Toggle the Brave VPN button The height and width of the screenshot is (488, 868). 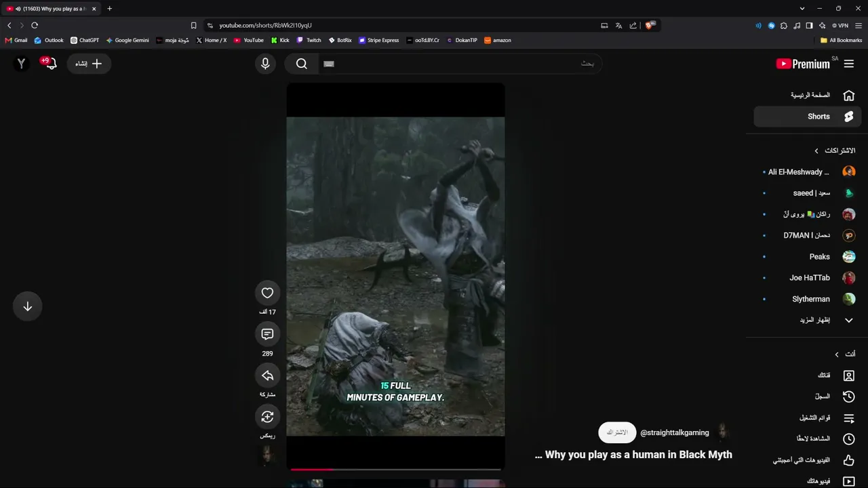coord(840,26)
